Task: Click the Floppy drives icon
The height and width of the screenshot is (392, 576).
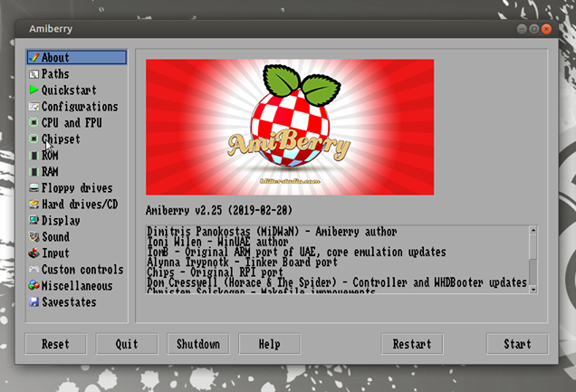Action: 34,188
